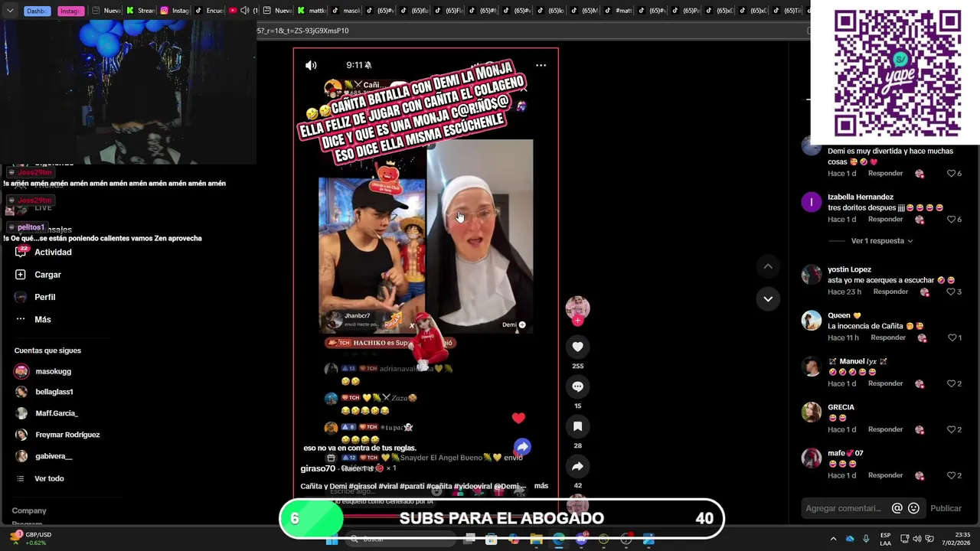This screenshot has height=551, width=980.
Task: Expand Ver 1 respuesta under Izabella's comment
Action: click(882, 241)
